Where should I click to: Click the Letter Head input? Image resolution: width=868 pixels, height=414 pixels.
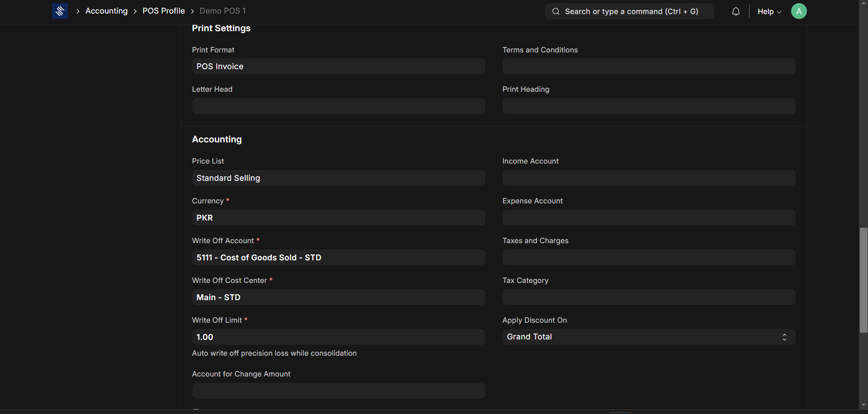(x=338, y=106)
